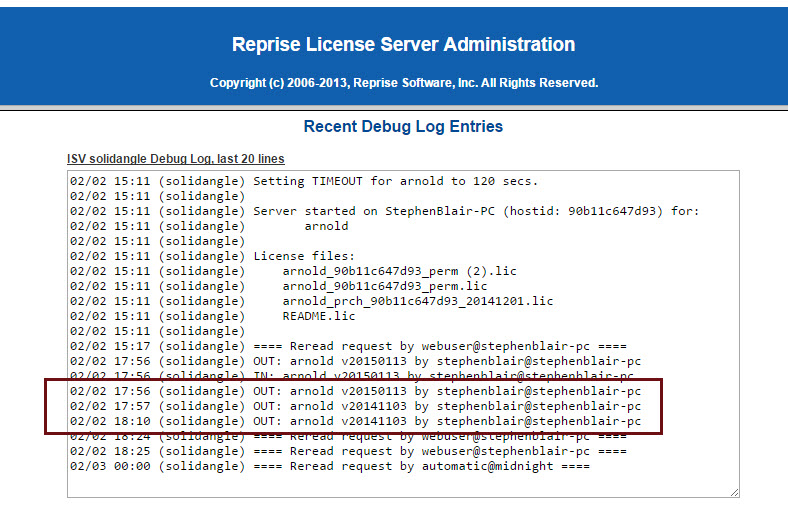Image resolution: width=788 pixels, height=519 pixels.
Task: Click the ISV solidangle Debug Log label
Action: coord(176,159)
